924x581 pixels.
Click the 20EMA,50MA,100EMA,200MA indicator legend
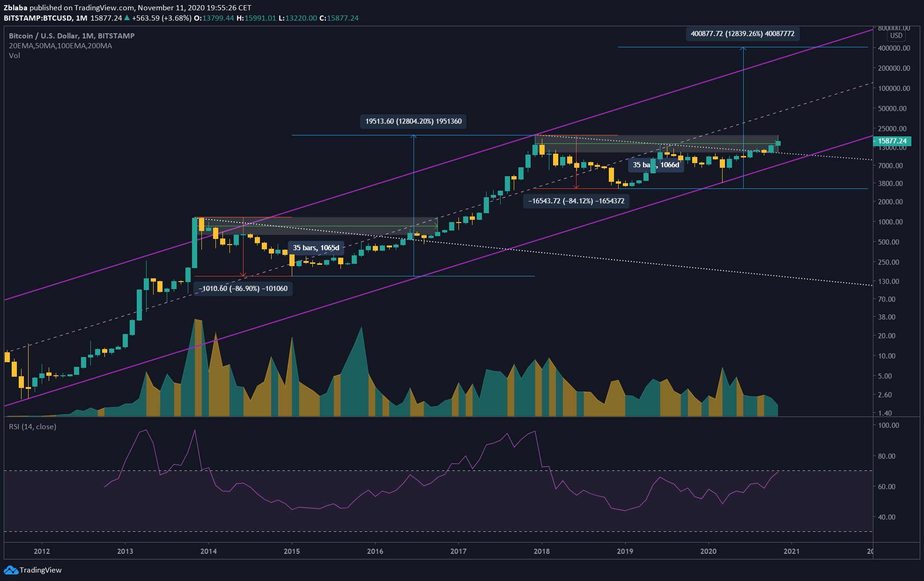60,46
